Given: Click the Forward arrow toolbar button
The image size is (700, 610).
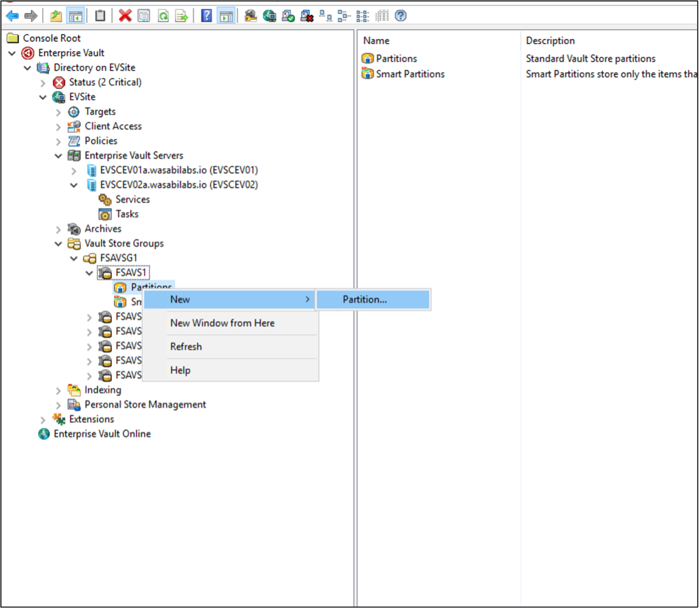Looking at the screenshot, I should pos(31,16).
